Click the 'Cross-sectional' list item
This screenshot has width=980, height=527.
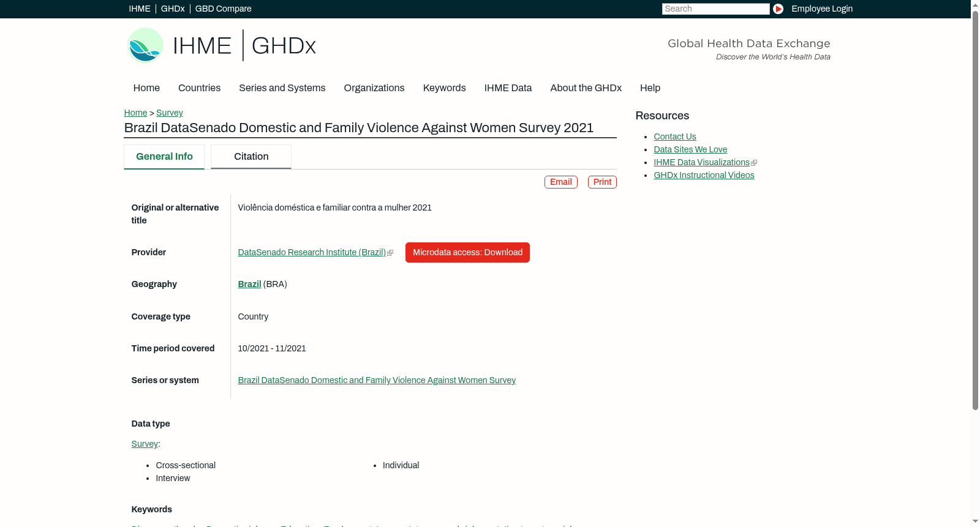point(186,465)
